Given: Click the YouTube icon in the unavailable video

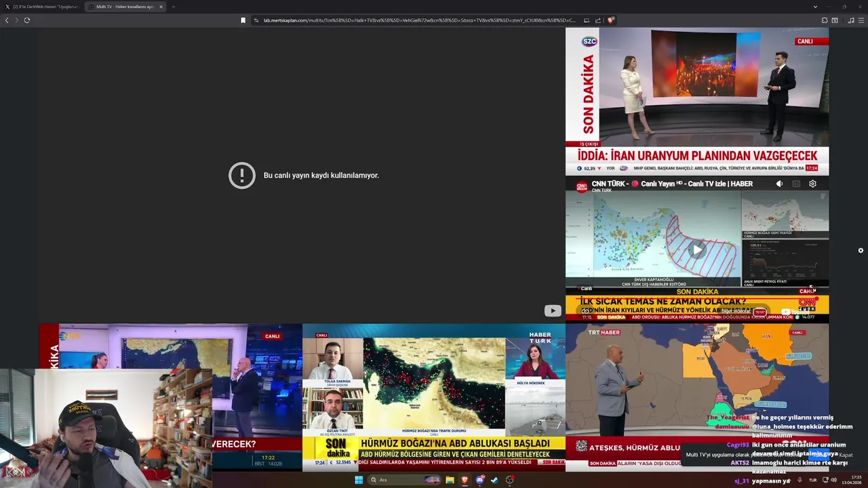Looking at the screenshot, I should 553,311.
